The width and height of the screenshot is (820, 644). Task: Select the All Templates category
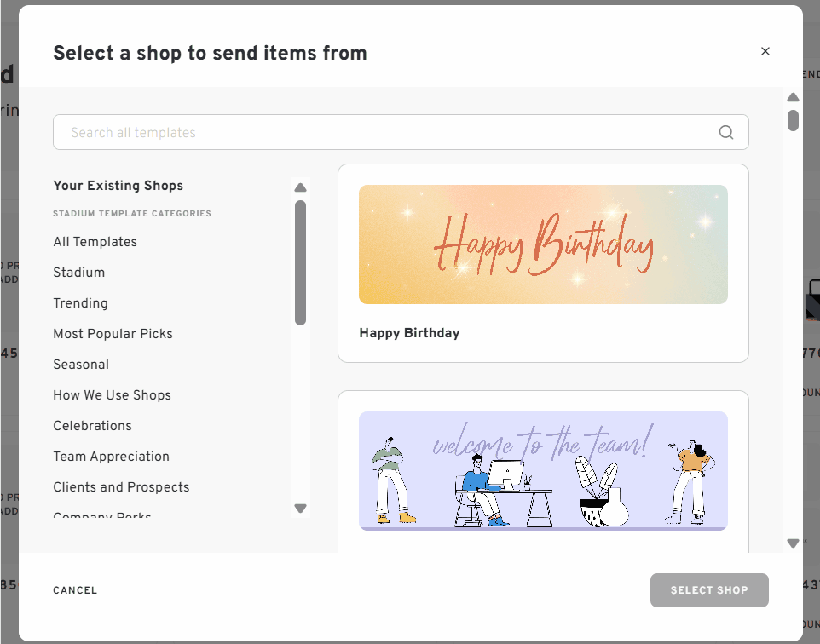(95, 241)
